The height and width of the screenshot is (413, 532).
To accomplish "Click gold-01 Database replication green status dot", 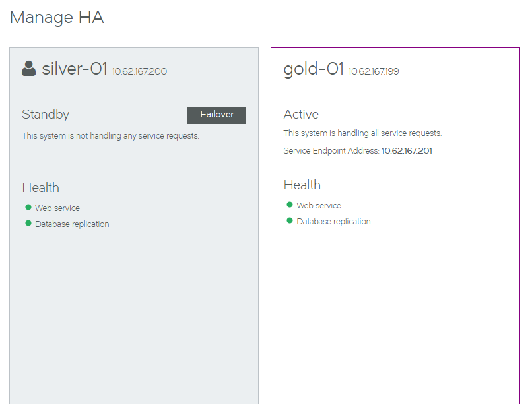I will coord(290,220).
